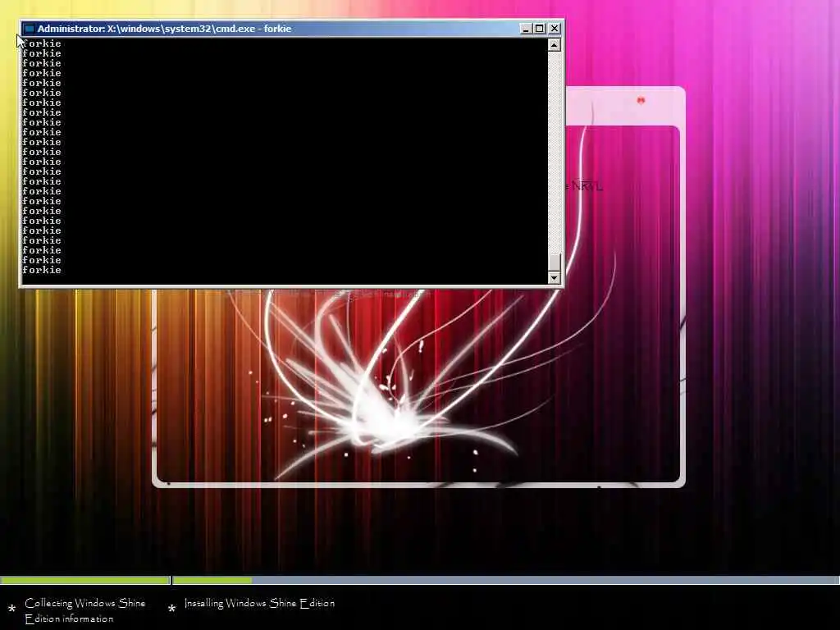Maximize the cmd.exe window
Image resolution: width=840 pixels, height=630 pixels.
pos(540,29)
